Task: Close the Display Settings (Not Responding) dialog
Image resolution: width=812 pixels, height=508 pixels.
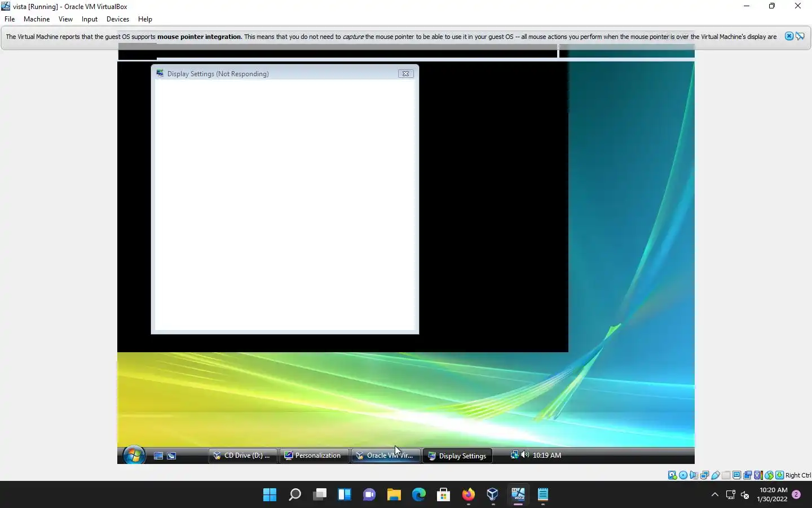Action: [405, 74]
